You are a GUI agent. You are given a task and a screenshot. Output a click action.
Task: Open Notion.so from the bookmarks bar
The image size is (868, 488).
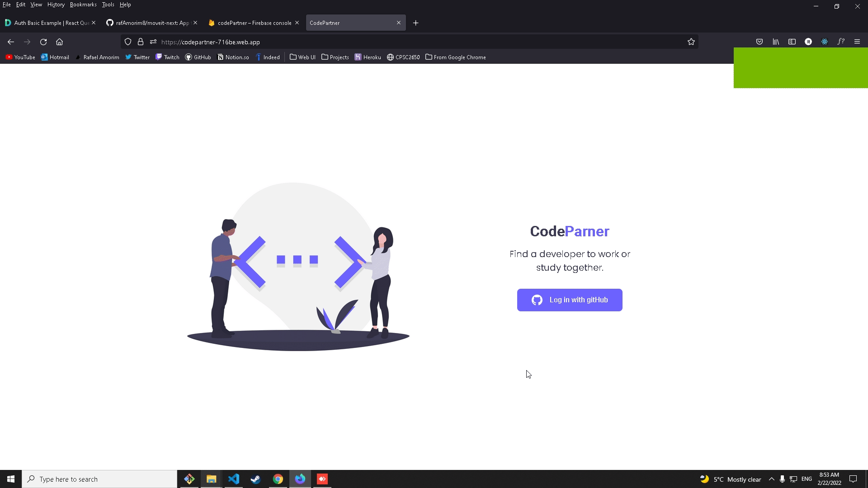(x=233, y=57)
